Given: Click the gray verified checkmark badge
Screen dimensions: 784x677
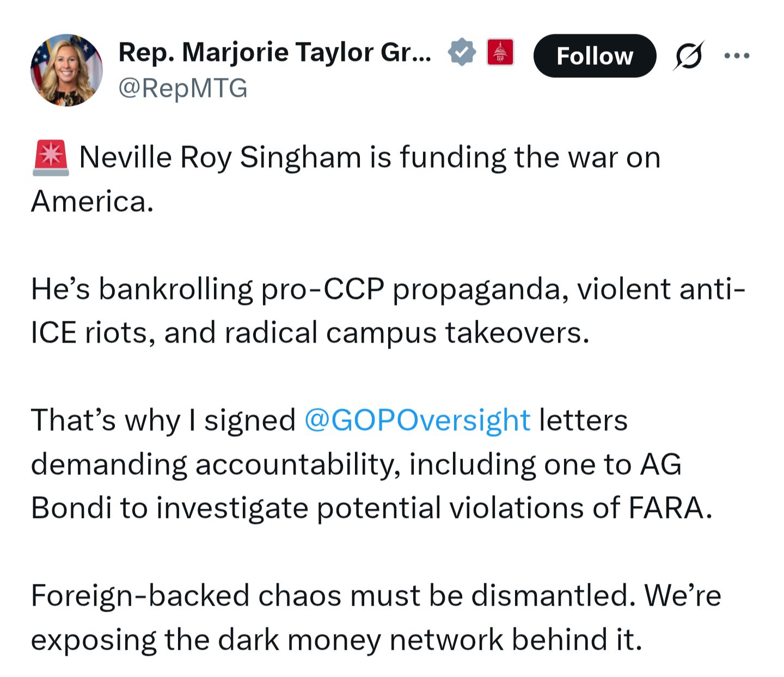Looking at the screenshot, I should pos(462,53).
